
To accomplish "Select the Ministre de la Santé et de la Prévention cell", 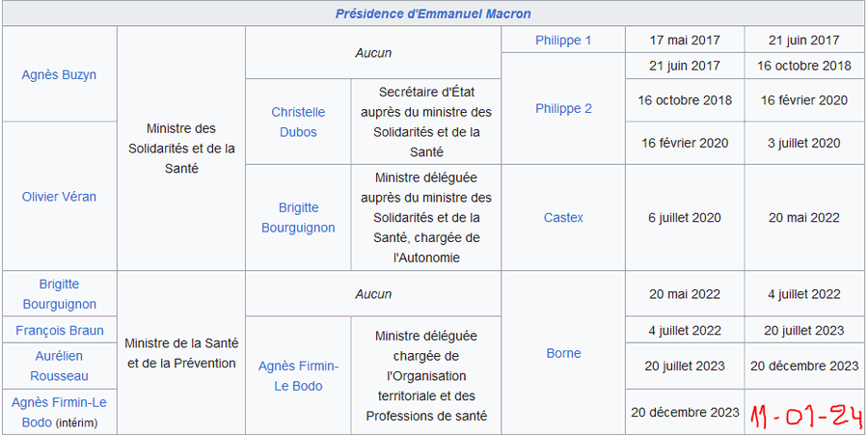I will pyautogui.click(x=181, y=353).
